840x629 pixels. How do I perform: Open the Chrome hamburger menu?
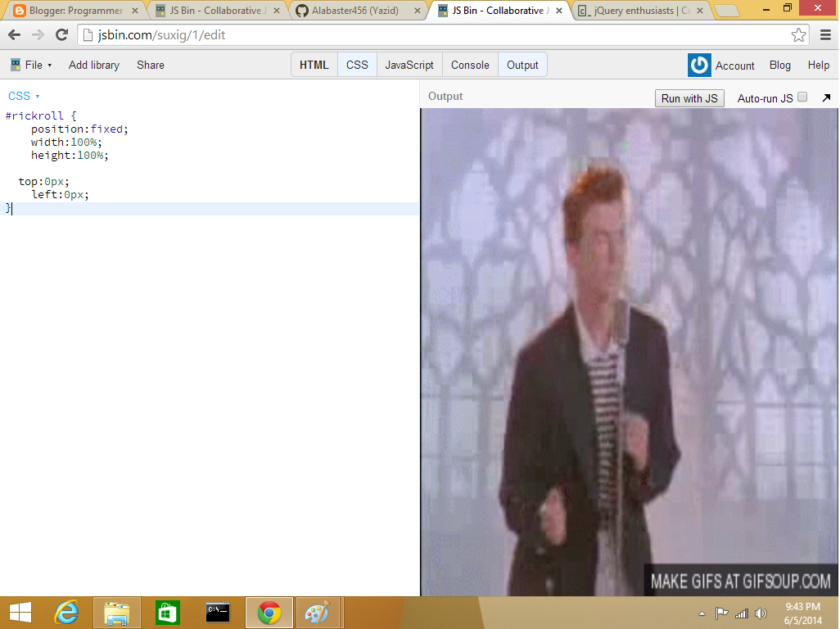coord(825,35)
